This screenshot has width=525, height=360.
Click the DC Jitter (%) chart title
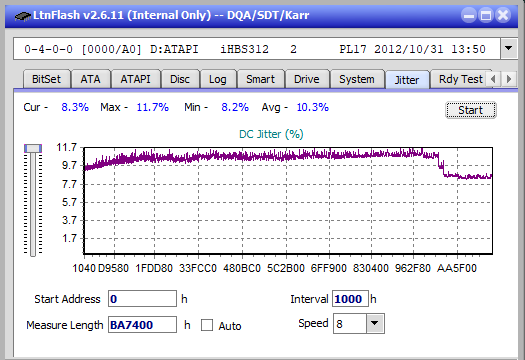pyautogui.click(x=271, y=134)
